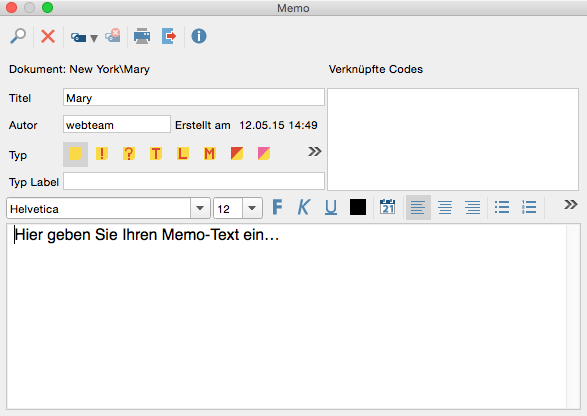Select the exclamation mark memo type
Viewport: 587px width, 416px height.
[x=102, y=154]
